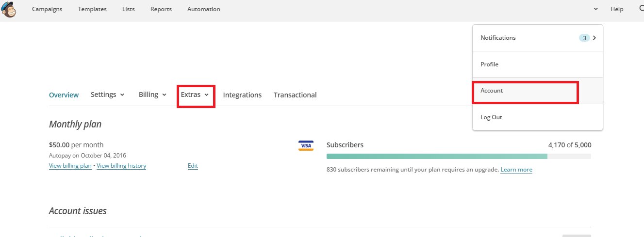Select the Transactional tab
The height and width of the screenshot is (237, 644).
[x=295, y=95]
